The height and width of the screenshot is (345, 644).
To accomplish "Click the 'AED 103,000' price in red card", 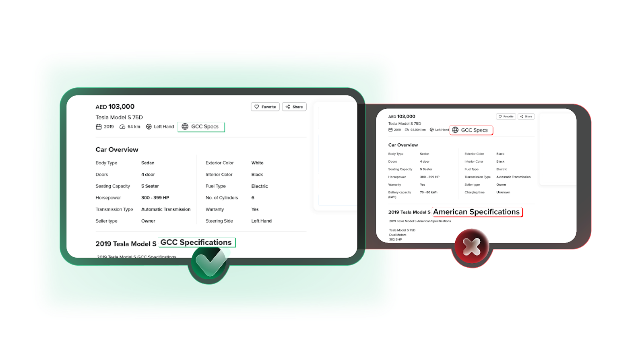I will [402, 116].
